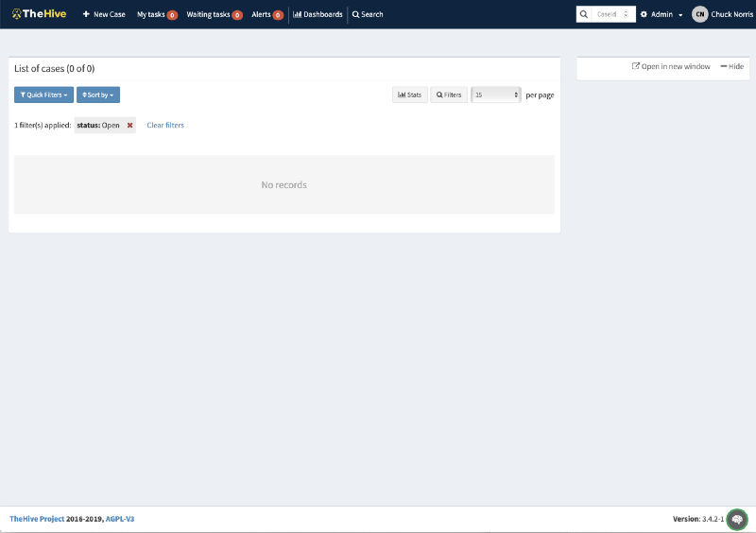
Task: Expand the Admin dropdown menu
Action: tap(661, 14)
